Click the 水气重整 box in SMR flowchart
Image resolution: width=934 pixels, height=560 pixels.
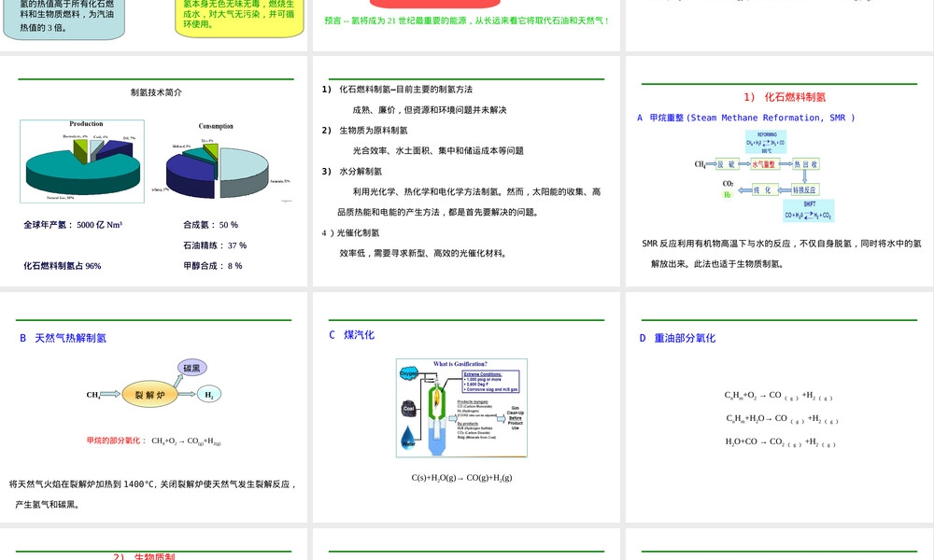click(764, 164)
